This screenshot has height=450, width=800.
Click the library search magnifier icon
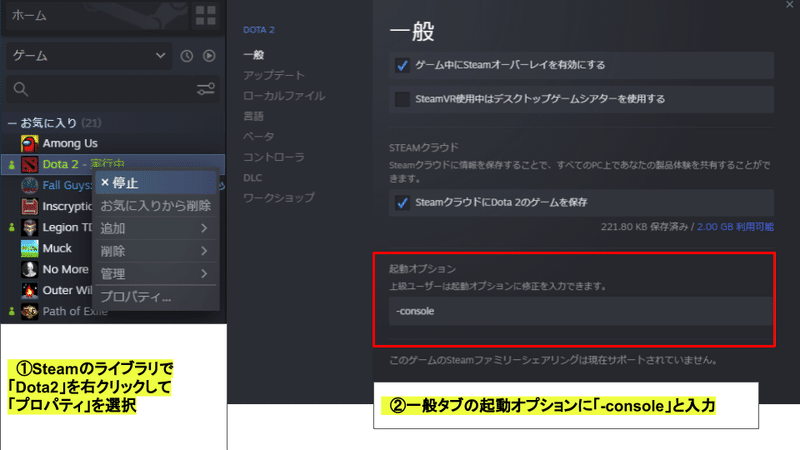20,89
